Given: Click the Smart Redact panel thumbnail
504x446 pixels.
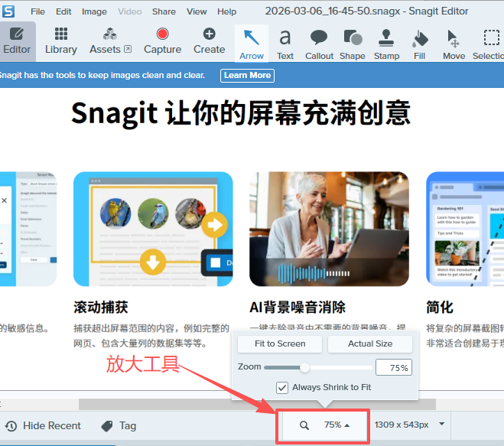Looking at the screenshot, I should click(x=28, y=229).
